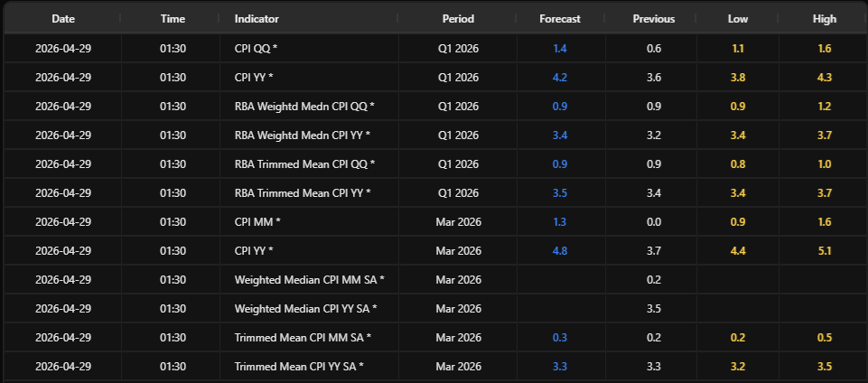Select CPI YY * for Q1 2026
868x383 pixels.
tap(254, 78)
